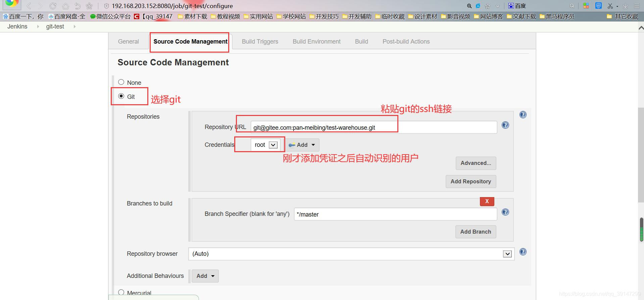Viewport: 644px width, 300px height.
Task: Open 素材下载 bookmark folder
Action: (x=192, y=16)
